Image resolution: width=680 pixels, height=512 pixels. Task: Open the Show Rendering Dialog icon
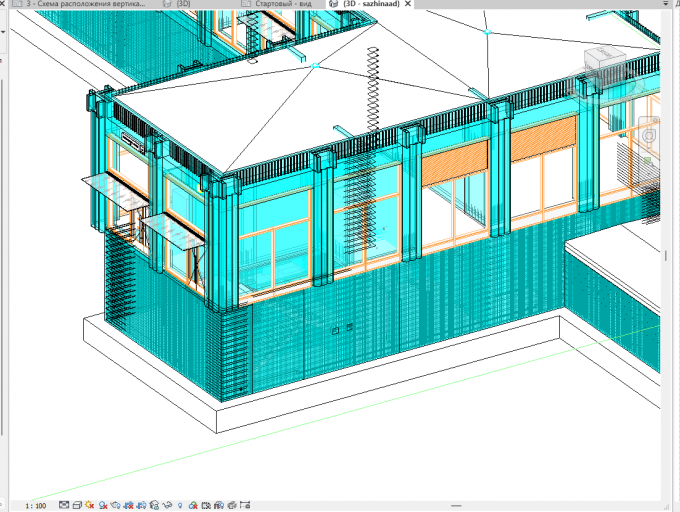[x=115, y=505]
